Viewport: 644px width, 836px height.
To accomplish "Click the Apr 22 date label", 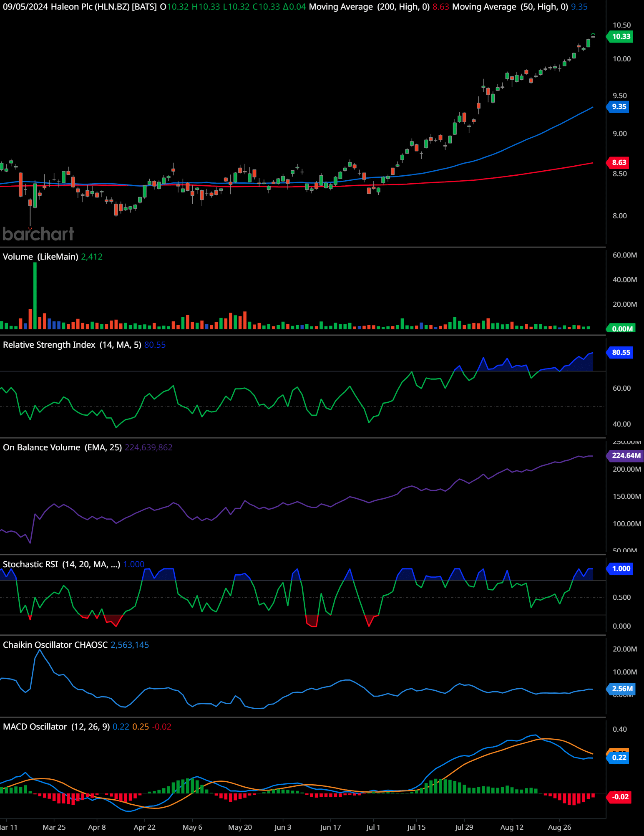I will (x=144, y=827).
